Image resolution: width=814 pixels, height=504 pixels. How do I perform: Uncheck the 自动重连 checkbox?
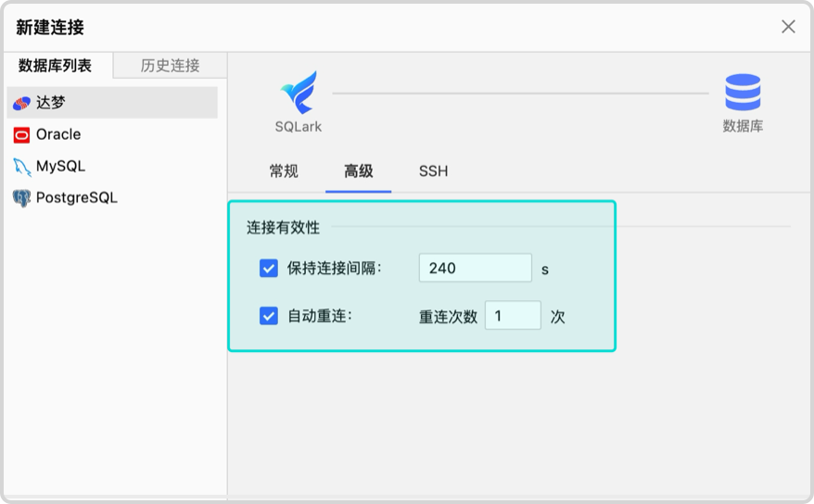click(268, 316)
